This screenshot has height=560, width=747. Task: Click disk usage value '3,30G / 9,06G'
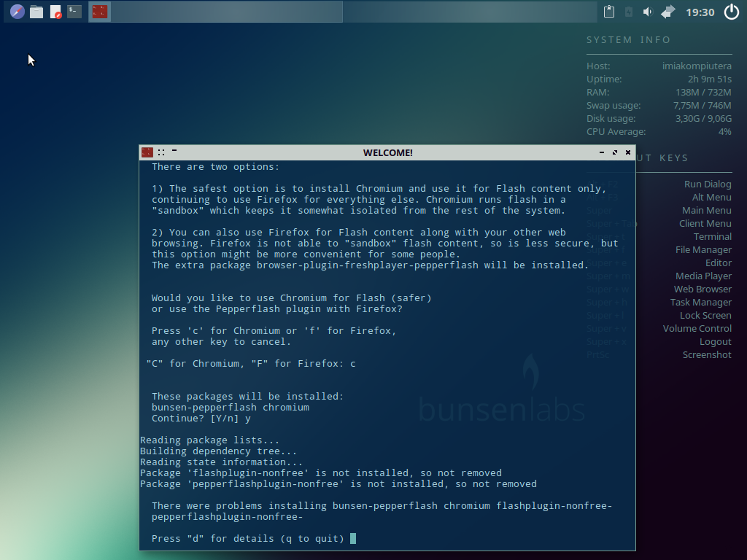[x=703, y=118]
